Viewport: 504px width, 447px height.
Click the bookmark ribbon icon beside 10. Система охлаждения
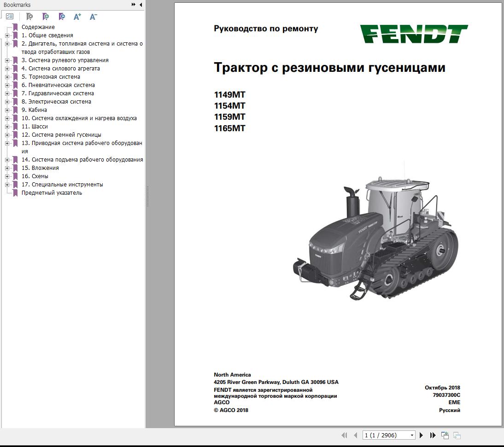(x=15, y=118)
